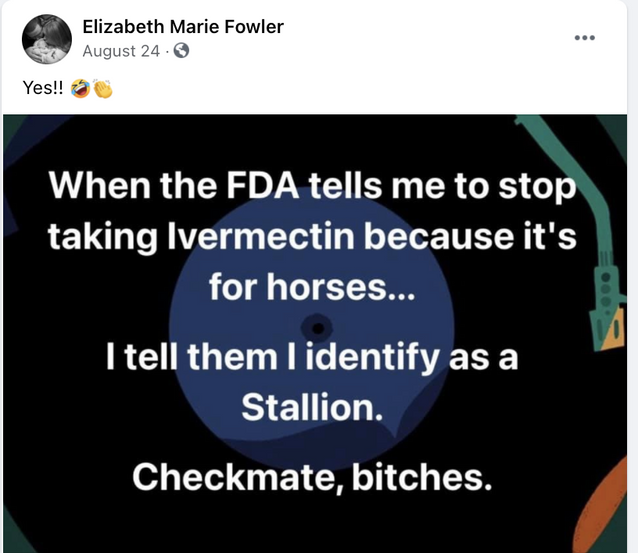Click the laughing emoji in the caption
Screen dimensions: 638x553
point(81,88)
